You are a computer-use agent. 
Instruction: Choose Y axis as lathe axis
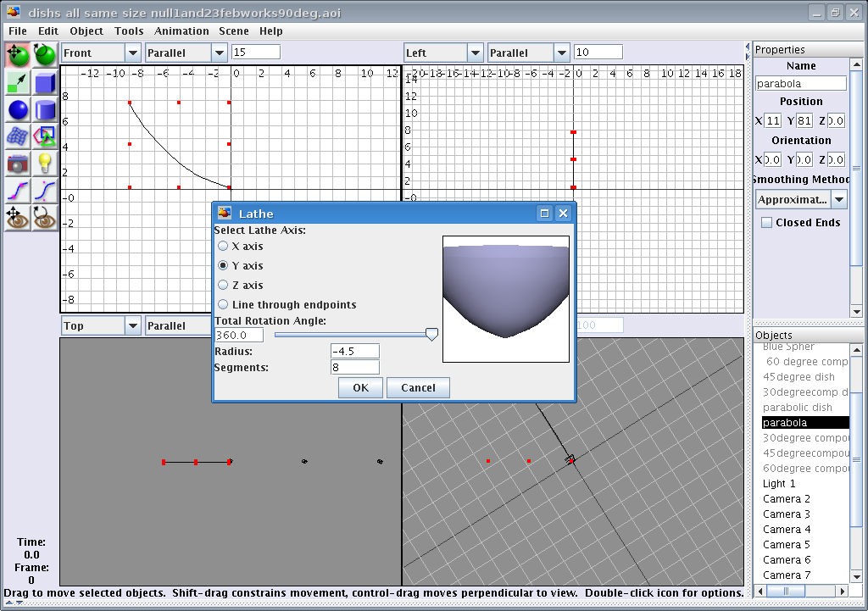click(223, 265)
